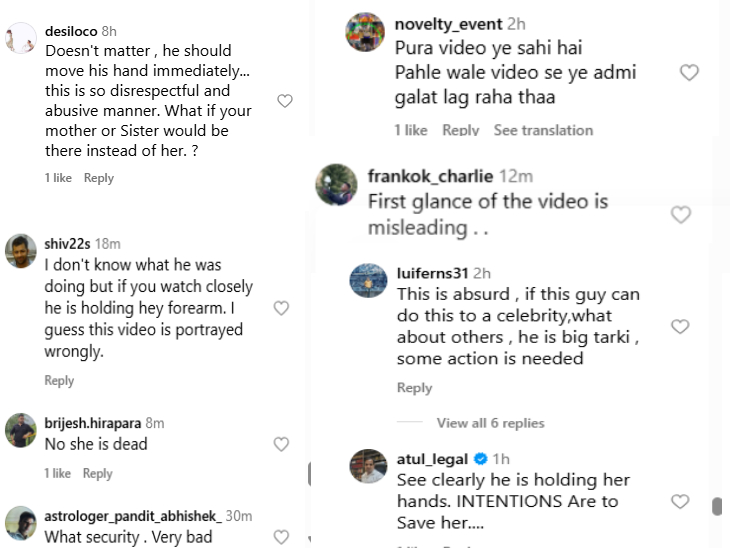Viewport: 730px width, 548px height.
Task: Reply to shiv22s's comment
Action: click(59, 380)
